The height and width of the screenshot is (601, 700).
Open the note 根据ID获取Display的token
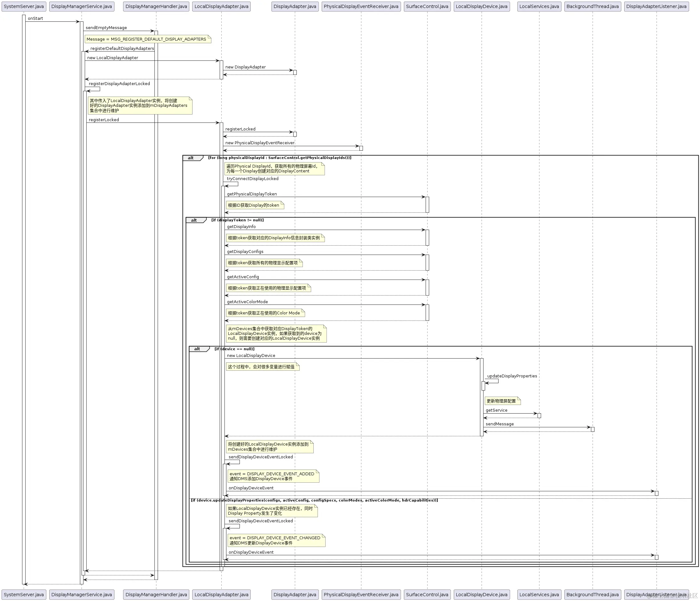(255, 205)
